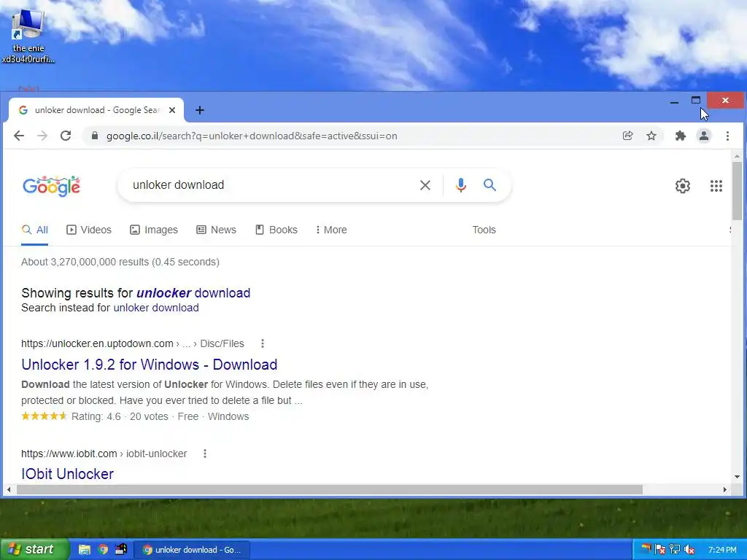This screenshot has height=560, width=747.
Task: Click the Google holiday logo
Action: point(52,186)
